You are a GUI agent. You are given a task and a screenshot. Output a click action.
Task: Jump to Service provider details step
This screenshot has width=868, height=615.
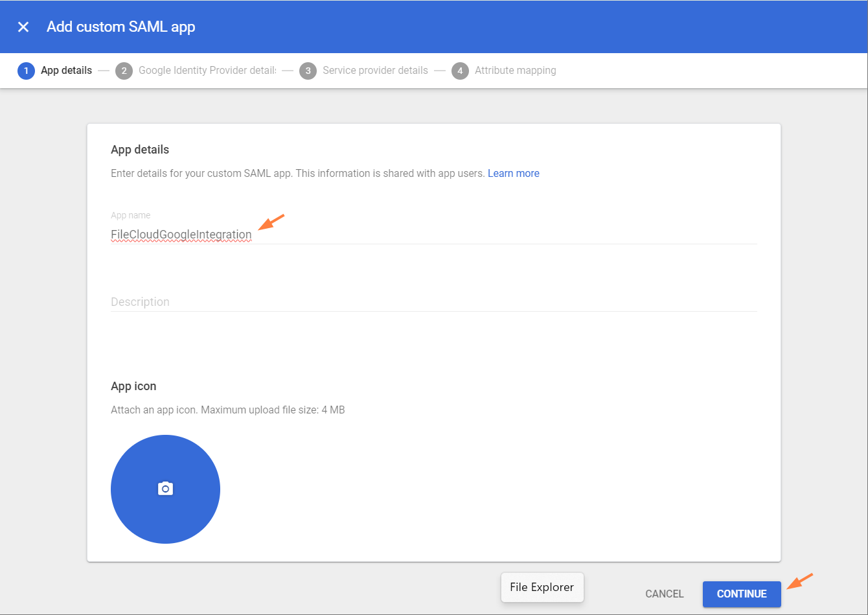pyautogui.click(x=375, y=71)
